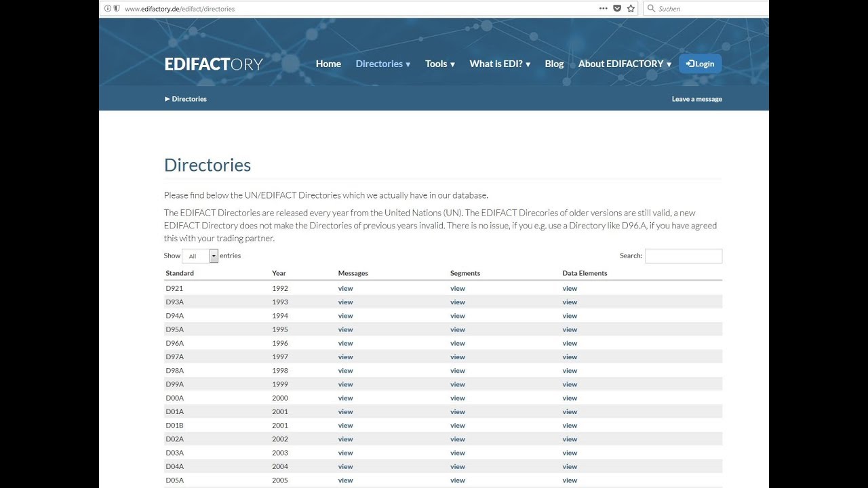
Task: Expand the Directories navigation menu
Action: (383, 64)
